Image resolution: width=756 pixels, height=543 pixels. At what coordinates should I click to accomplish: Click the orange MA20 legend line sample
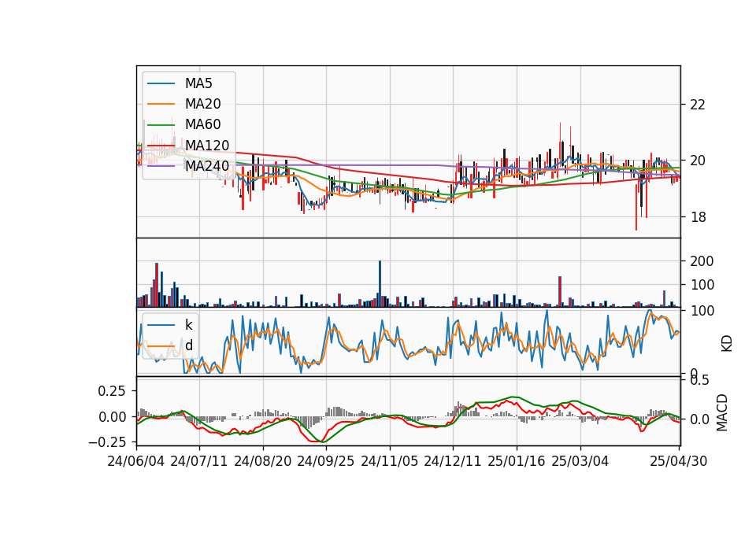tap(161, 104)
